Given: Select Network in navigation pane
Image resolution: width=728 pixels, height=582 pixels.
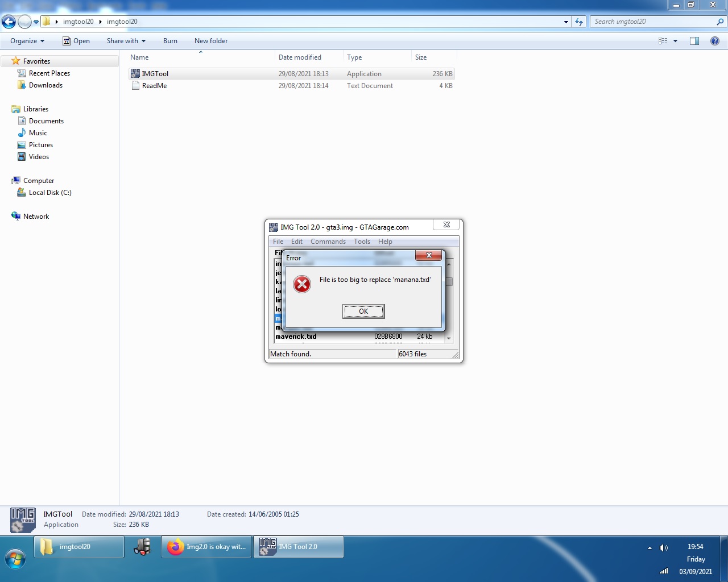Looking at the screenshot, I should click(x=36, y=217).
